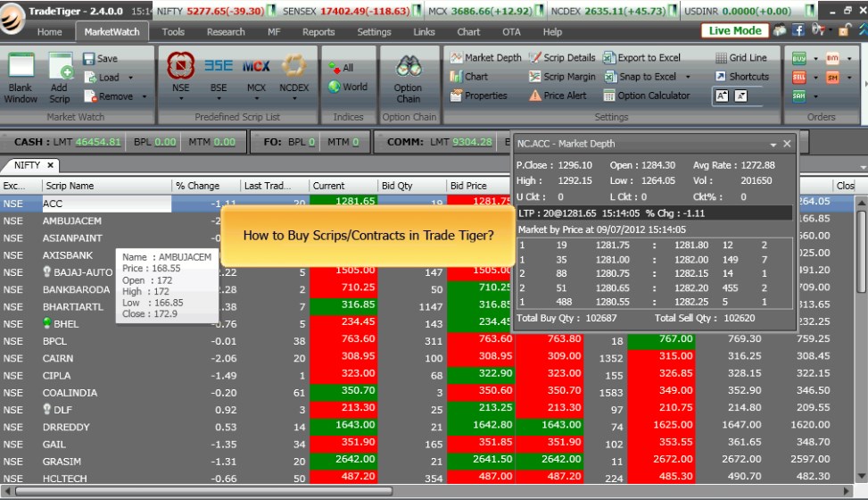Open the Reports ribbon tab
The image size is (868, 500).
(318, 32)
